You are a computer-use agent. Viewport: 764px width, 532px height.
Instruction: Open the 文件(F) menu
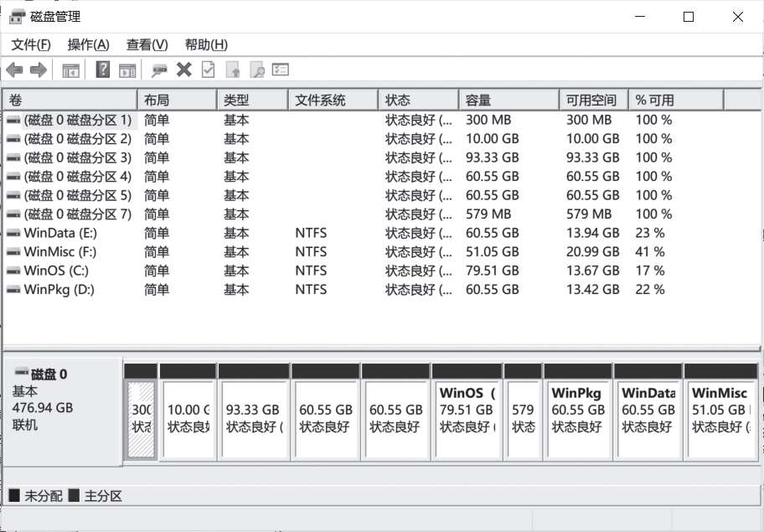click(x=31, y=44)
